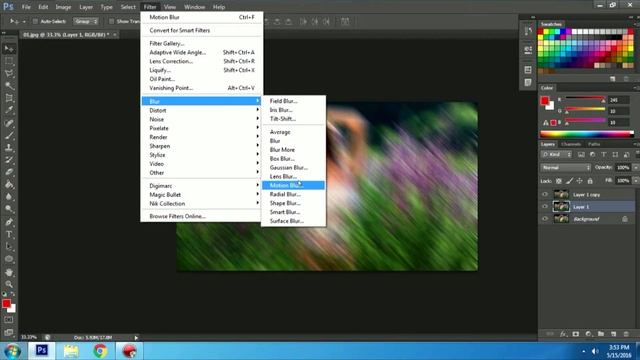Open the Kind filter dropdown
The width and height of the screenshot is (640, 360).
click(x=557, y=155)
